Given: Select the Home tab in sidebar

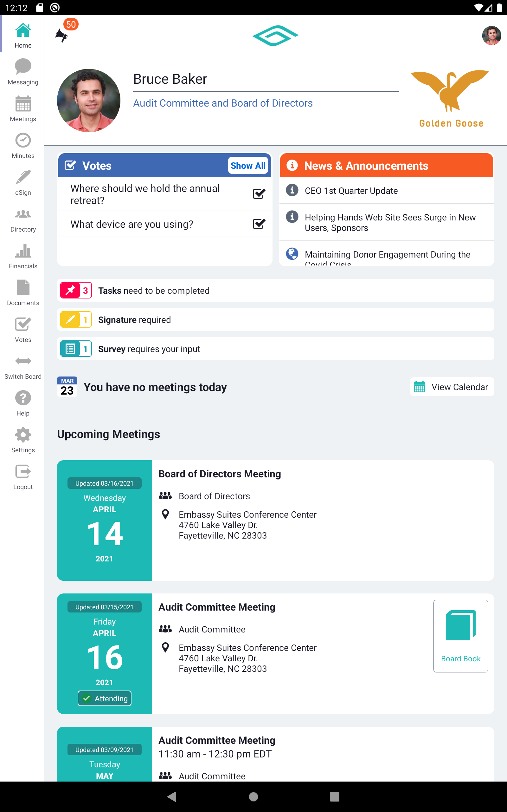Looking at the screenshot, I should click(x=23, y=35).
